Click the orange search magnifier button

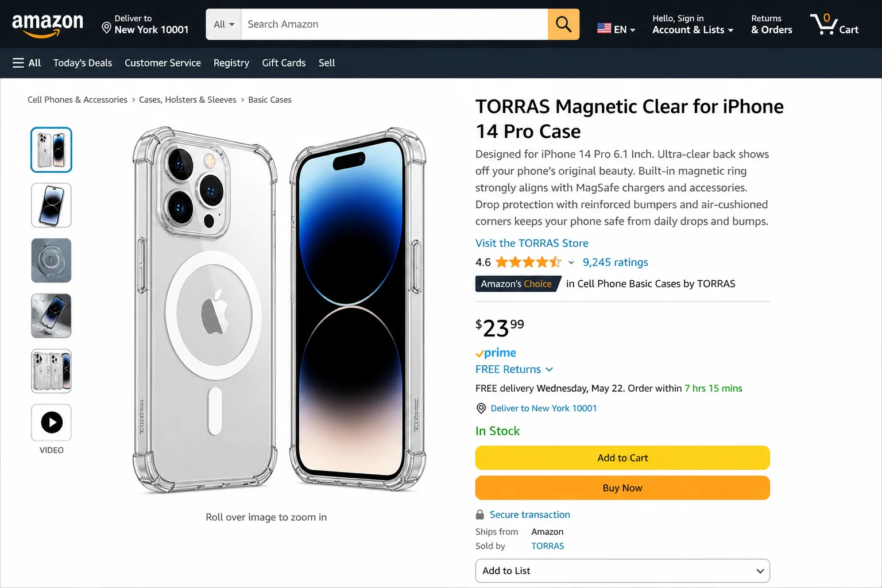coord(563,24)
